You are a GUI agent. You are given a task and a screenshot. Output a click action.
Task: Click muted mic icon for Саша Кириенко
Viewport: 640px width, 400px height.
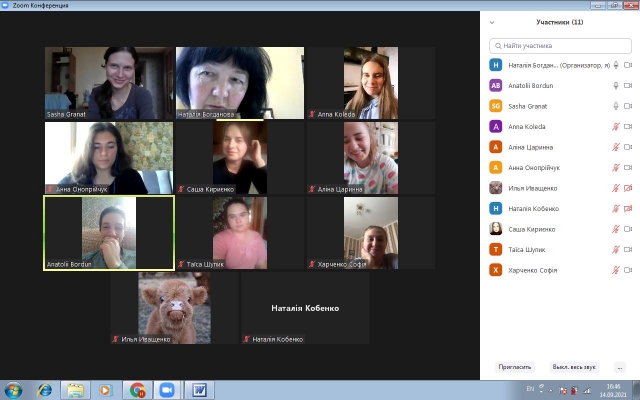(x=616, y=229)
